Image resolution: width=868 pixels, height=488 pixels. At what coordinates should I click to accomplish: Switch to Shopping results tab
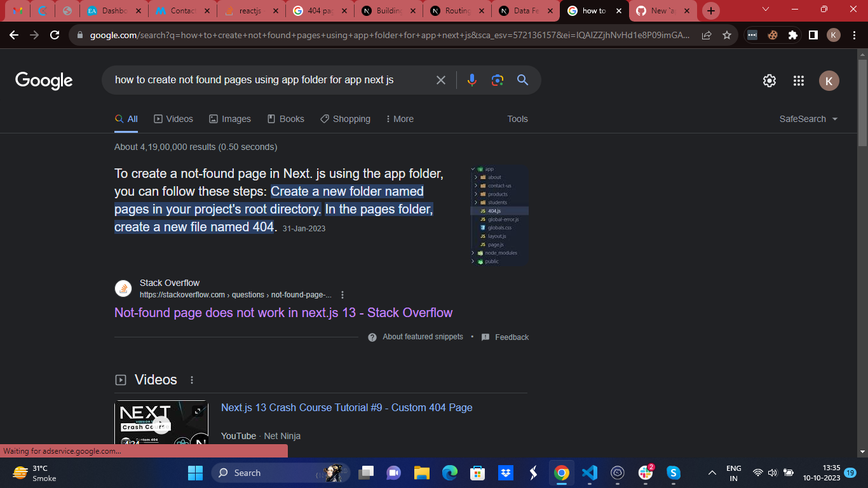tap(345, 119)
